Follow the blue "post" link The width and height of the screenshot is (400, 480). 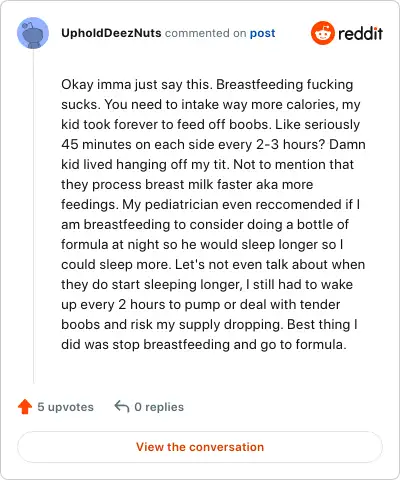[263, 33]
